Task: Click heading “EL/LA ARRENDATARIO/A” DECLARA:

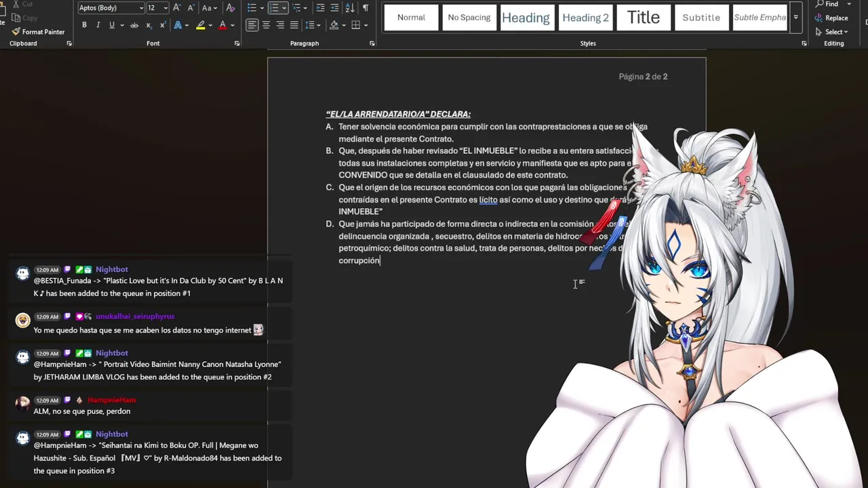Action: click(x=398, y=114)
